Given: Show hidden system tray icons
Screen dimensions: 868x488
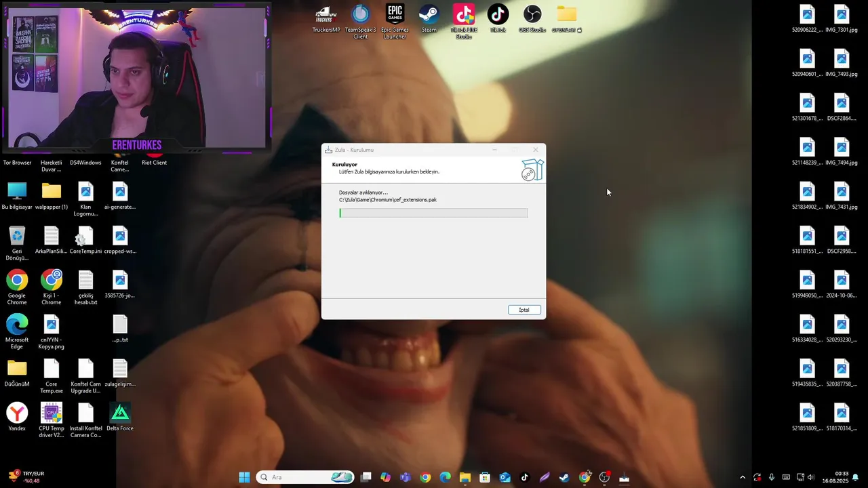Looking at the screenshot, I should point(743,477).
